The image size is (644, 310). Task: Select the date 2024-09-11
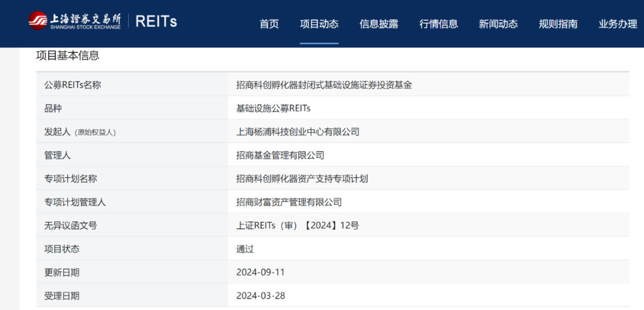click(x=261, y=272)
